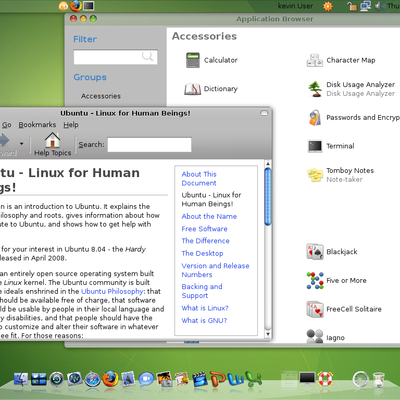Launch Dictionary from Accessories

pyautogui.click(x=211, y=89)
